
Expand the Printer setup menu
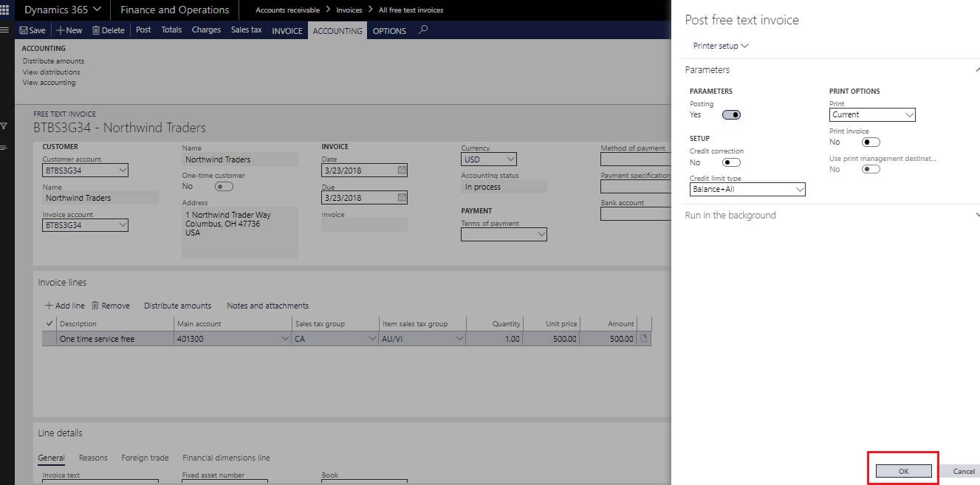point(721,46)
